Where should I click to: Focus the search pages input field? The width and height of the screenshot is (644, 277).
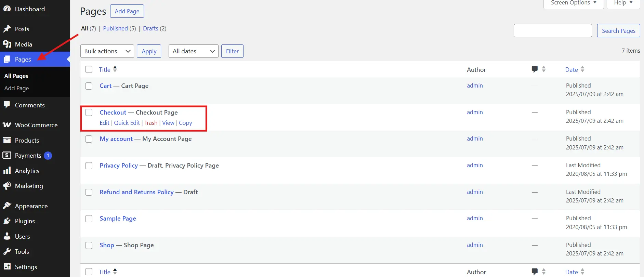(x=553, y=31)
